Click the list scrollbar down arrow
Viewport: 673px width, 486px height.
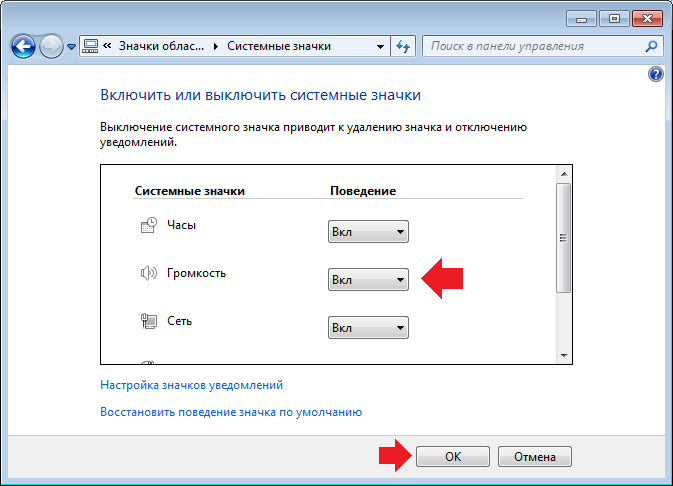564,356
